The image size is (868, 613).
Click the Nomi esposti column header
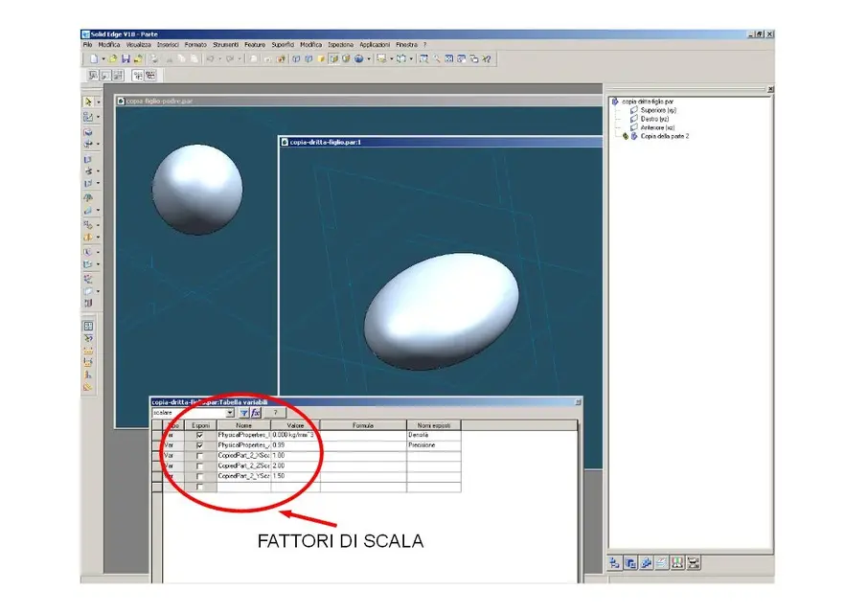pyautogui.click(x=433, y=425)
